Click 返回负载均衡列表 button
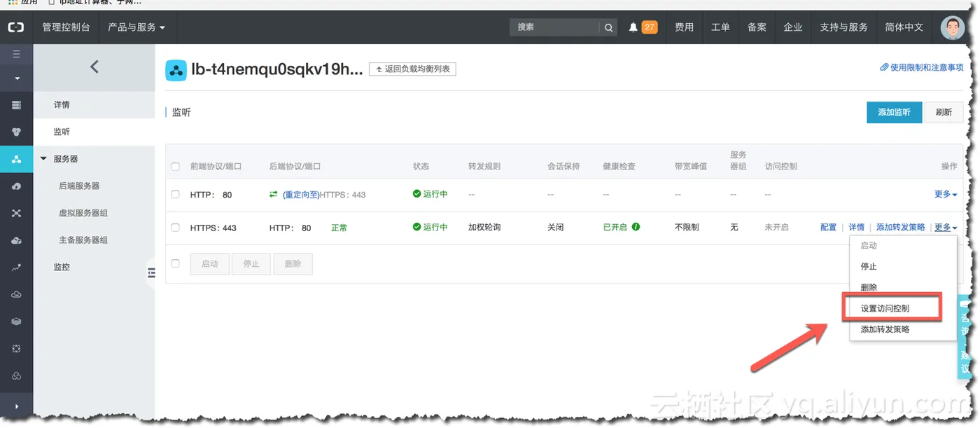The height and width of the screenshot is (428, 980). pyautogui.click(x=412, y=69)
